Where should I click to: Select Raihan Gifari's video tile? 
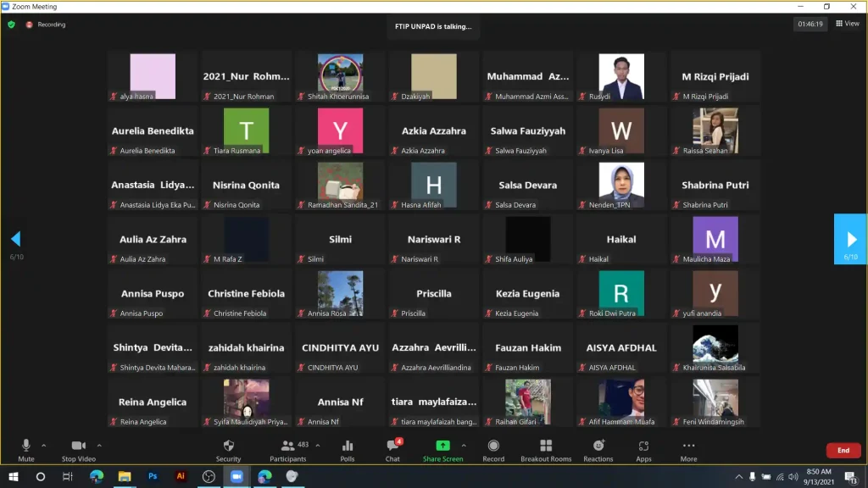(x=527, y=402)
